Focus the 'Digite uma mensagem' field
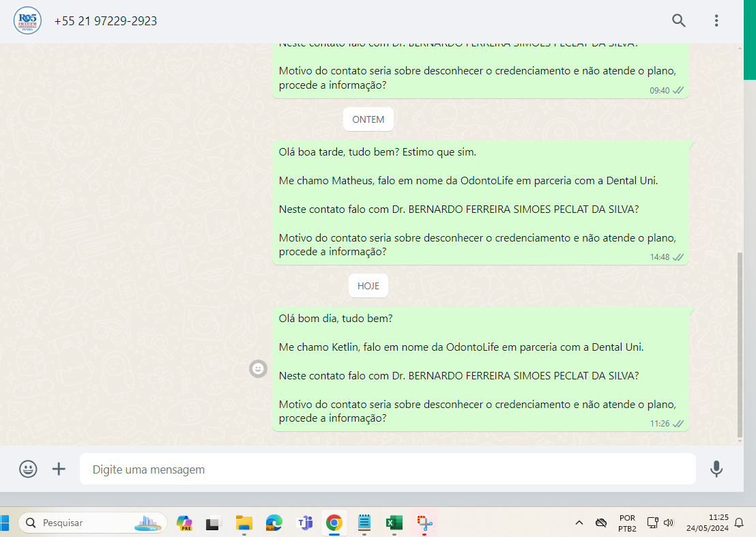This screenshot has height=537, width=756. pos(387,469)
